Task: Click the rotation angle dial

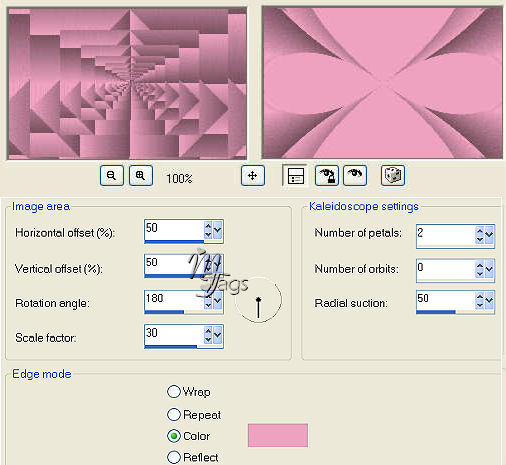Action: 258,300
